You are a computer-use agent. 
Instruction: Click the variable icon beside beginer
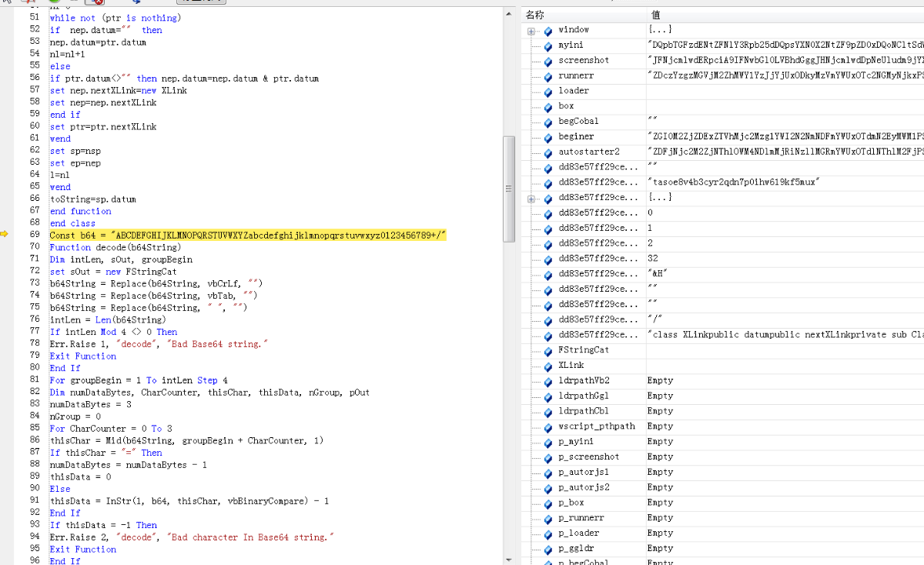[x=548, y=137]
